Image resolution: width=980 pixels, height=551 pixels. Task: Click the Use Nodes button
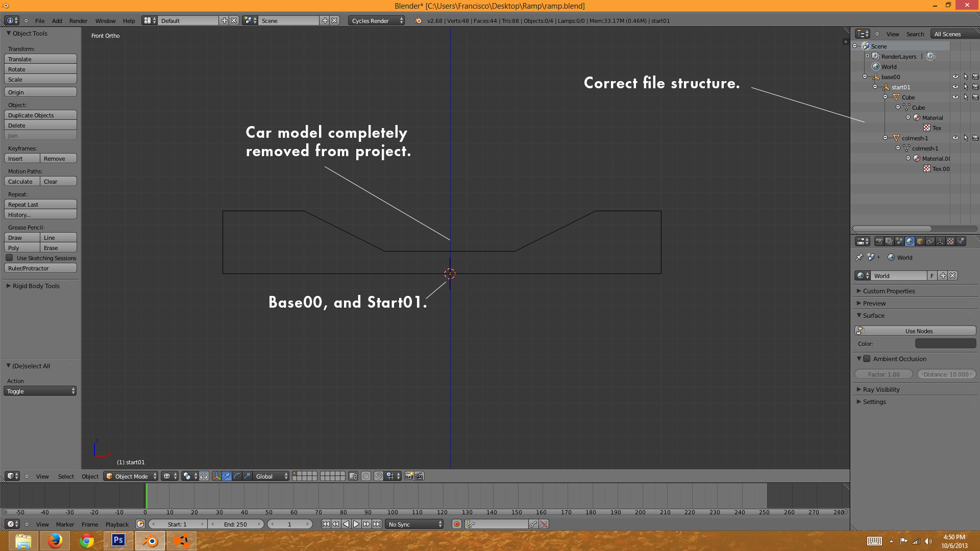(x=915, y=331)
